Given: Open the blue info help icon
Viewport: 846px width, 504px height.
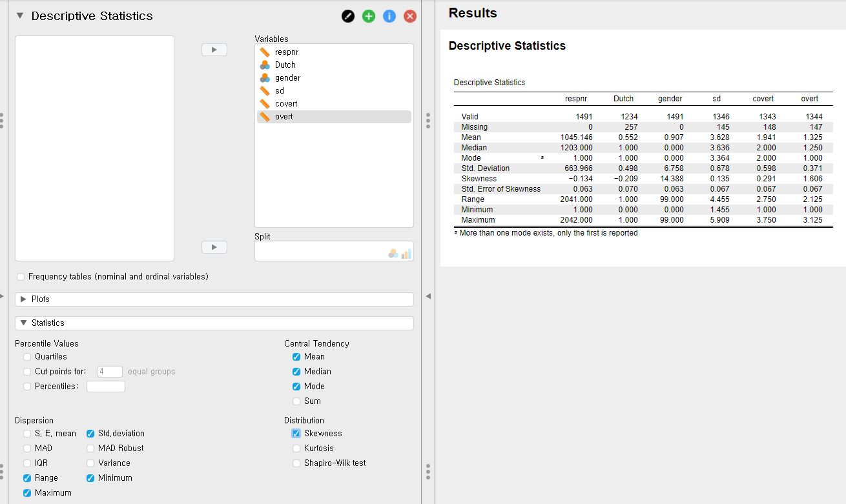Looking at the screenshot, I should tap(389, 16).
